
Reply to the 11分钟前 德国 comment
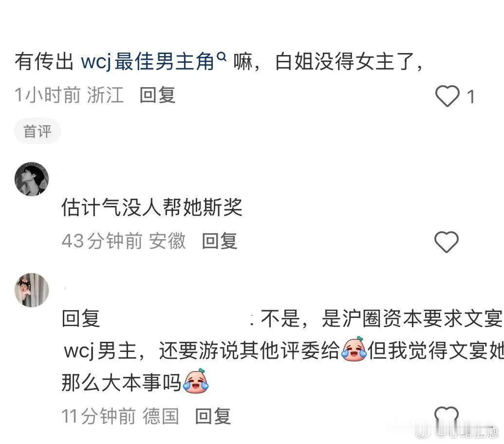(213, 416)
